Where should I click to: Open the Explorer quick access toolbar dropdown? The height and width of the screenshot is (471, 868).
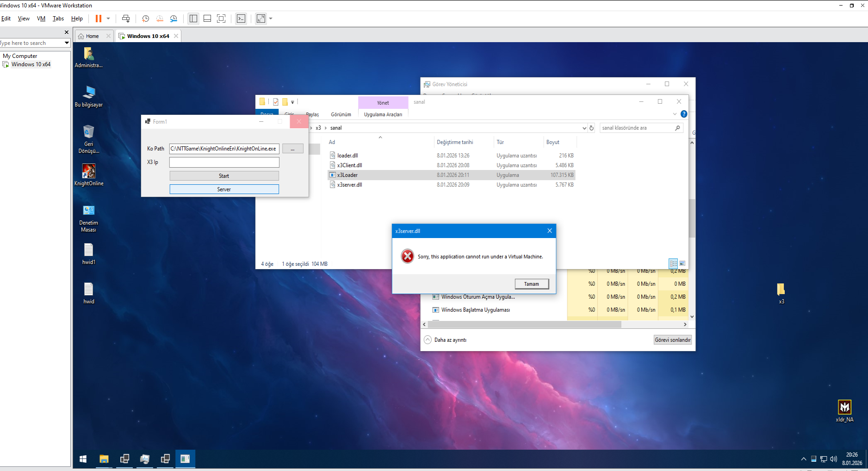(x=292, y=102)
